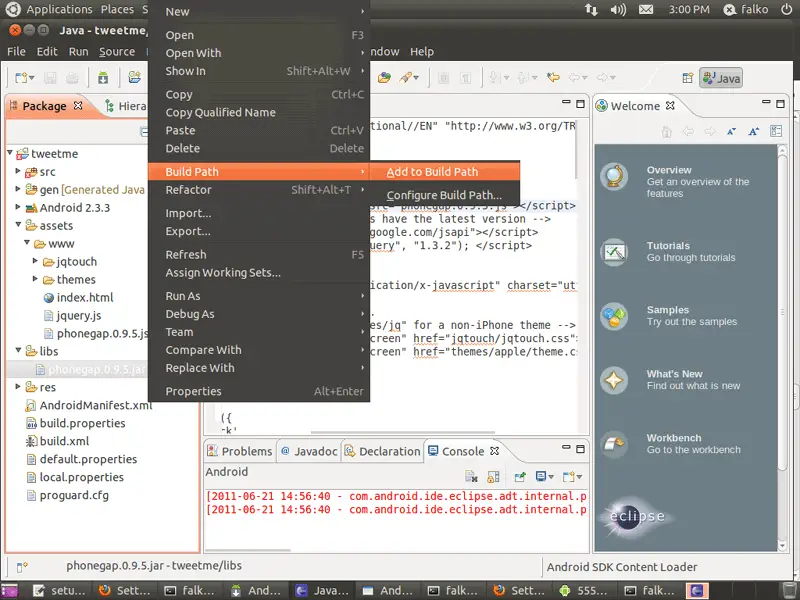This screenshot has height=600, width=800.
Task: Open the volume control in top panel
Action: 618,9
